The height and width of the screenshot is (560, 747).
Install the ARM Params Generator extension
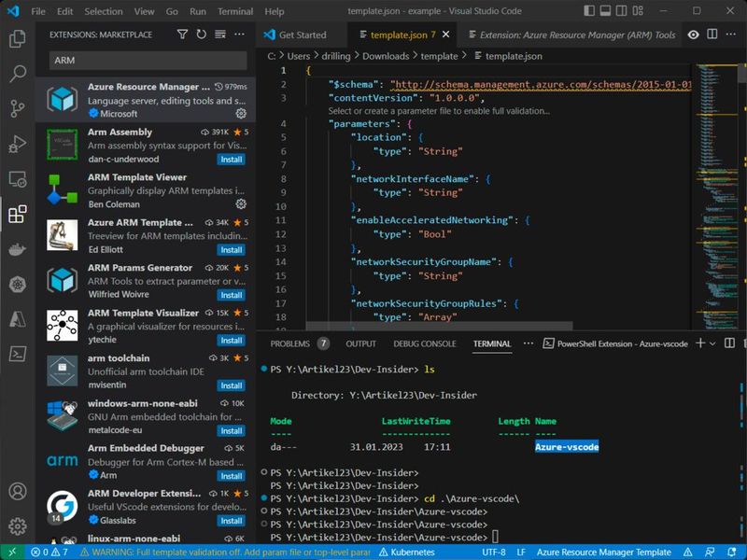click(232, 295)
